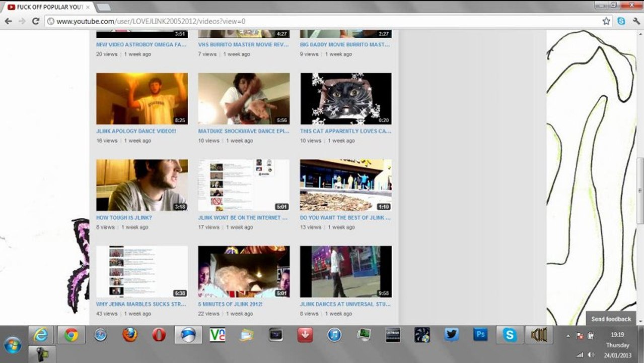Screen dimensions: 644x363
Task: Open the MATDUKE SHOCKWAVE DANCE thumbnail
Action: (x=244, y=99)
